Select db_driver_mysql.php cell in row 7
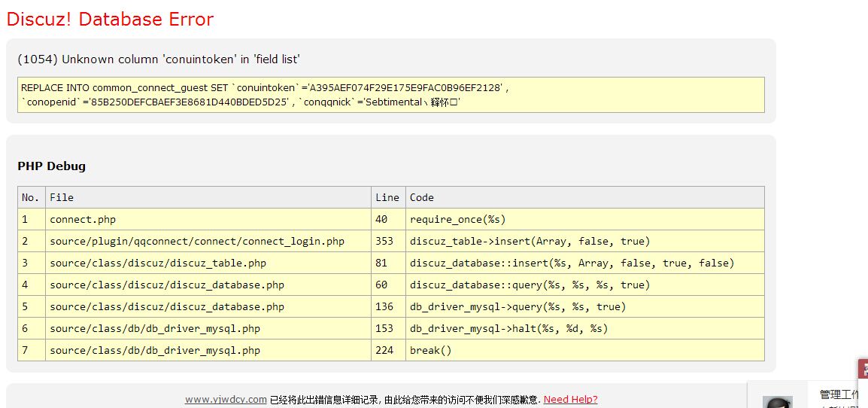Image resolution: width=868 pixels, height=408 pixels. click(208, 350)
